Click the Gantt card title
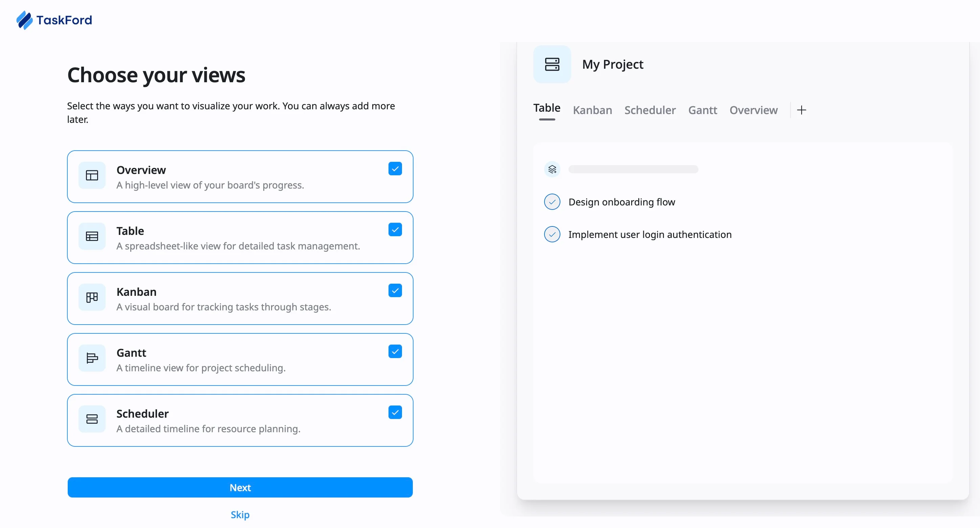 (x=131, y=353)
